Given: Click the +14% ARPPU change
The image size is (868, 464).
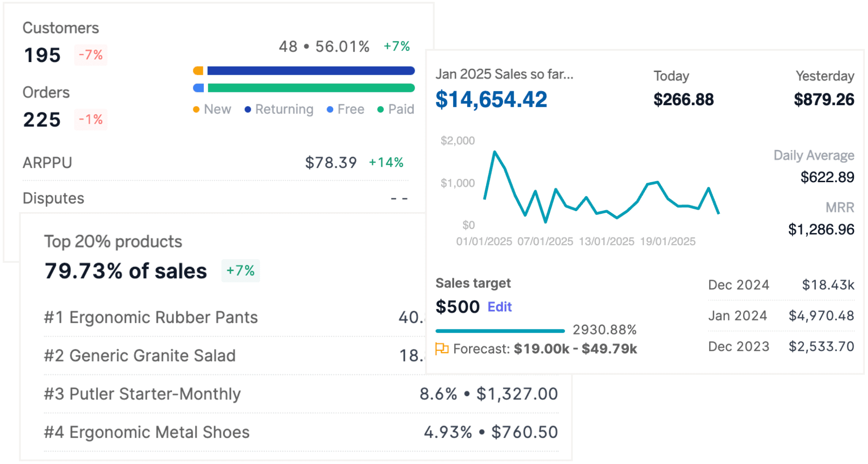Looking at the screenshot, I should (386, 162).
